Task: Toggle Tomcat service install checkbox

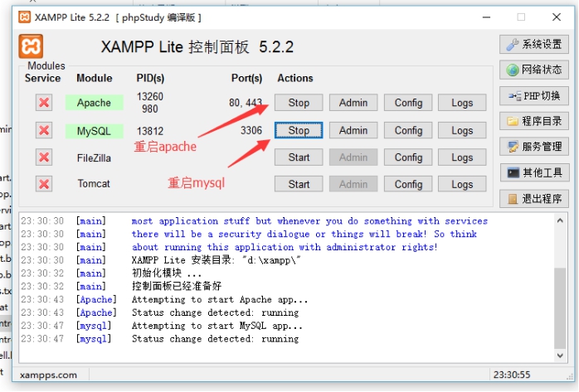Action: pos(44,184)
